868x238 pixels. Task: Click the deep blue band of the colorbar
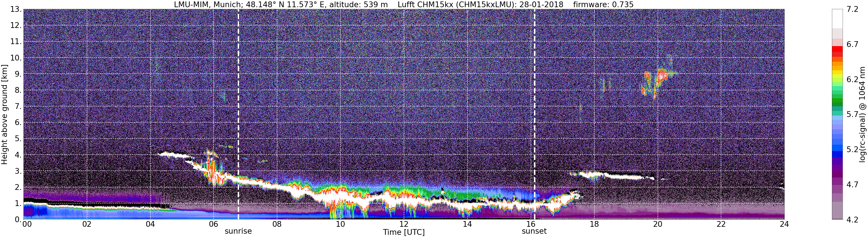point(837,154)
